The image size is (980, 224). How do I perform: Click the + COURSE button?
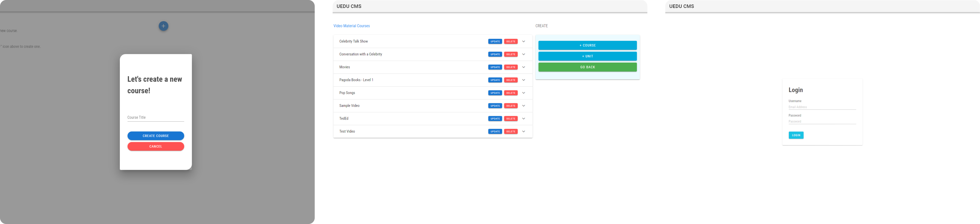587,45
